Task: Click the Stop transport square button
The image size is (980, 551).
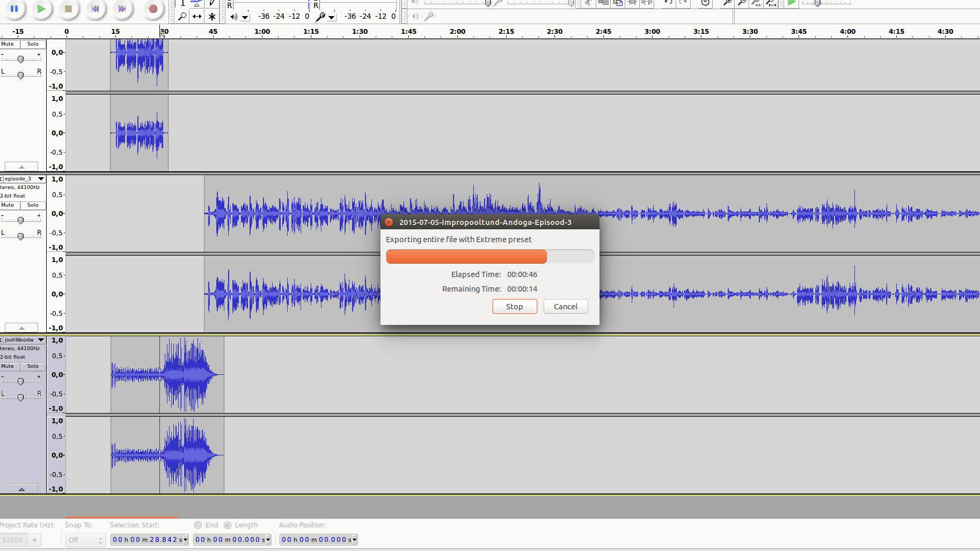Action: [x=68, y=8]
